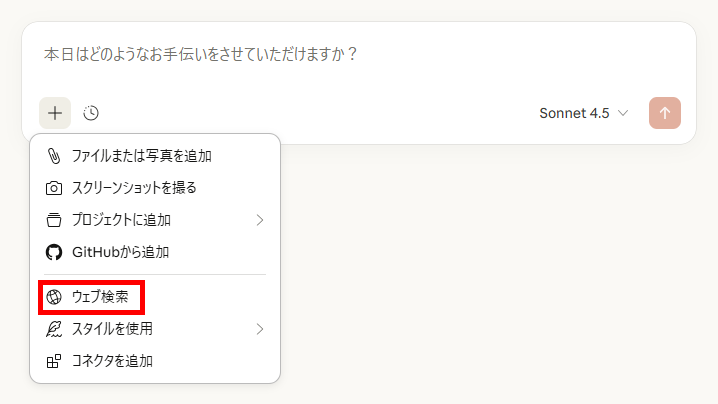Click the feather style icon
Screen dimensions: 718x404
click(54, 329)
